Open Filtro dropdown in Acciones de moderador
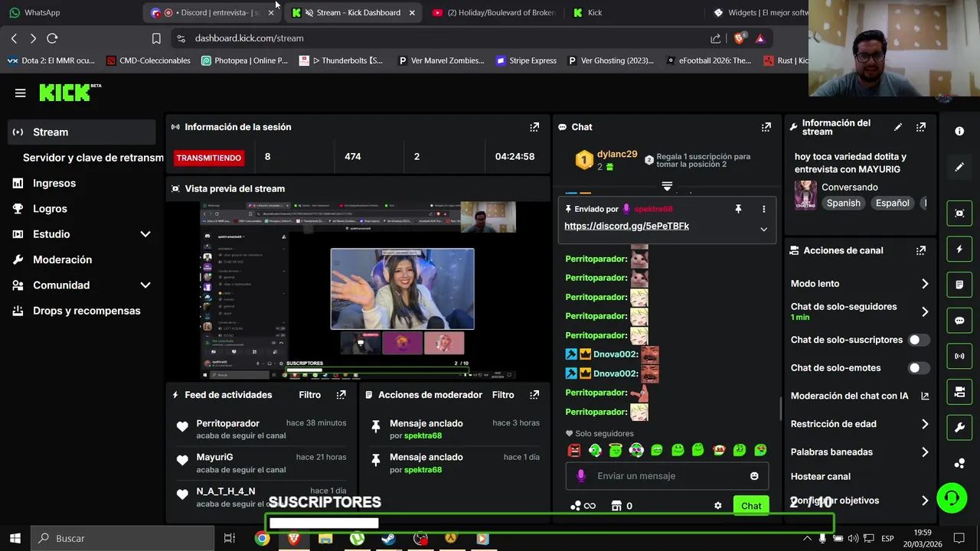 coord(503,395)
